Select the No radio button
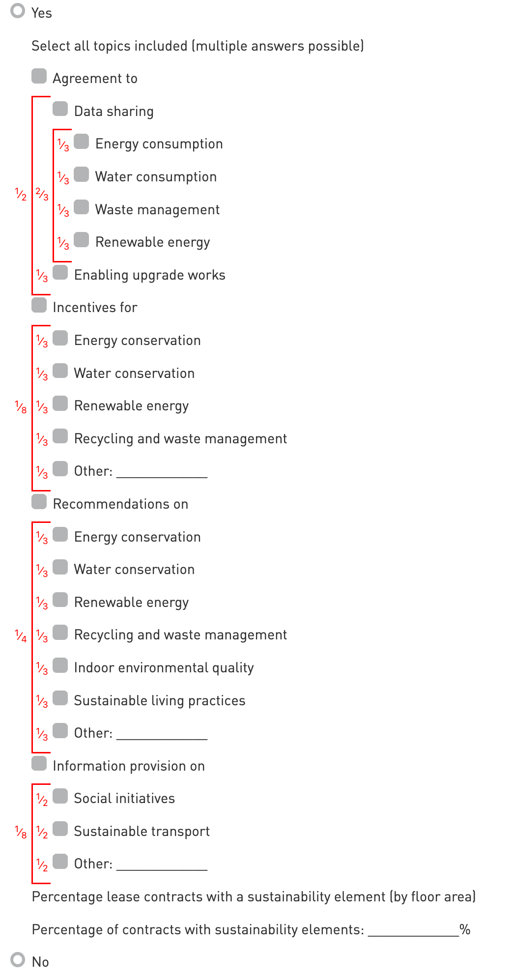The image size is (511, 980). [18, 959]
